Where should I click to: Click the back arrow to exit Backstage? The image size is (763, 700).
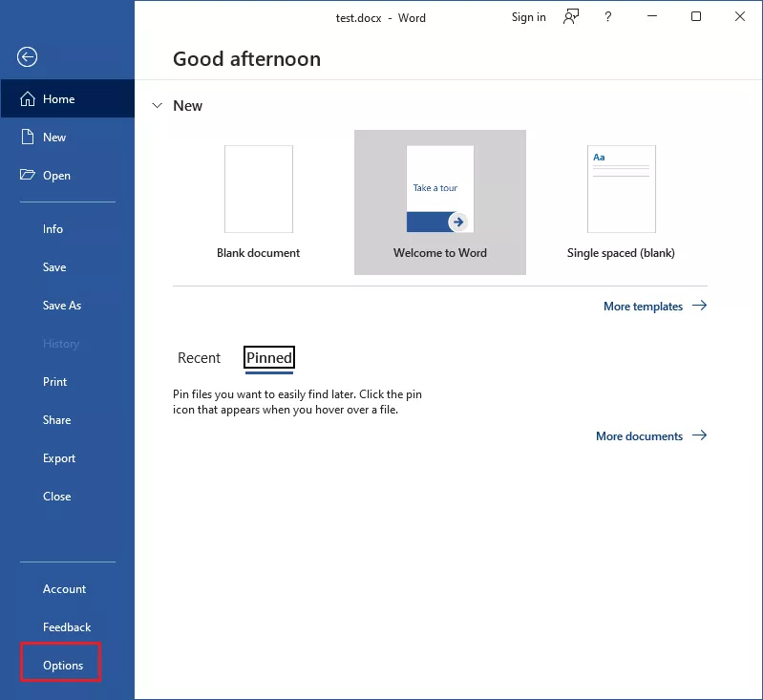tap(27, 57)
